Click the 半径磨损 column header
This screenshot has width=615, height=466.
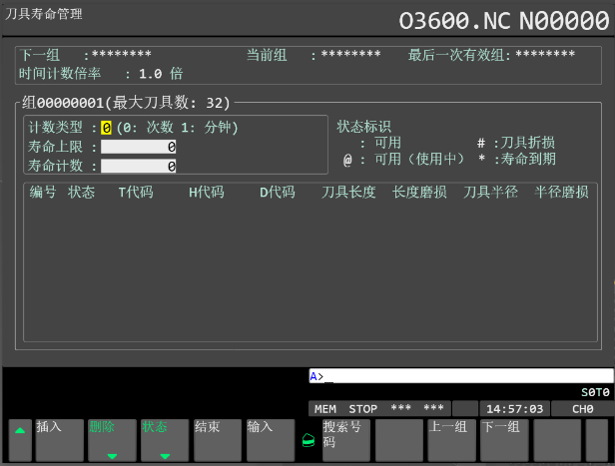[x=561, y=192]
